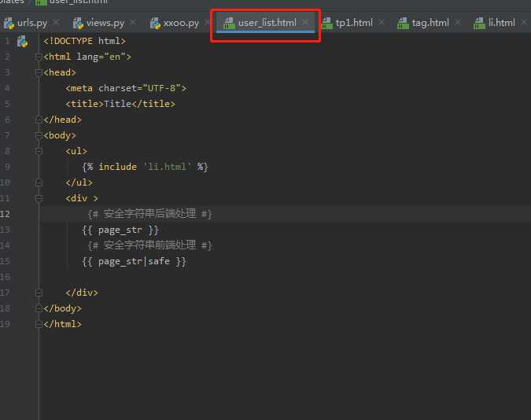The image size is (531, 420).
Task: Click the HTML file icon on tag.html tab
Action: coord(403,23)
